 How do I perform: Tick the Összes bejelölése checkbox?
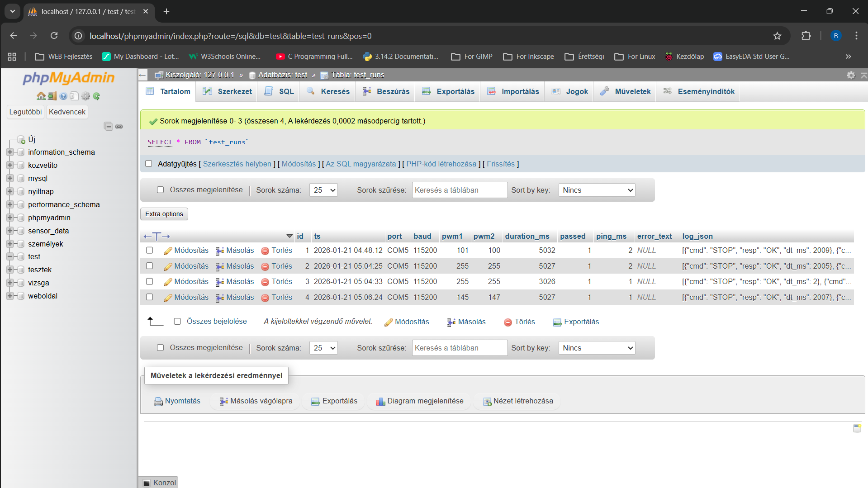177,322
